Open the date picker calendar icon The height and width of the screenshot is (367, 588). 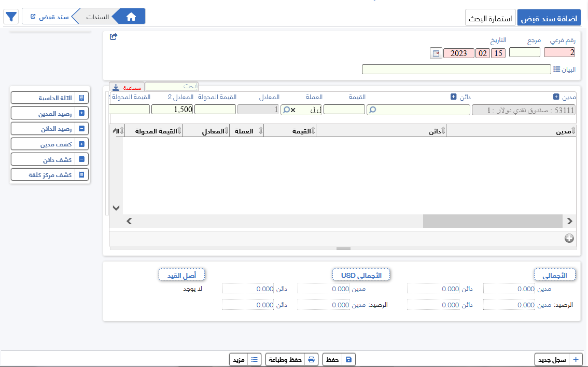436,53
